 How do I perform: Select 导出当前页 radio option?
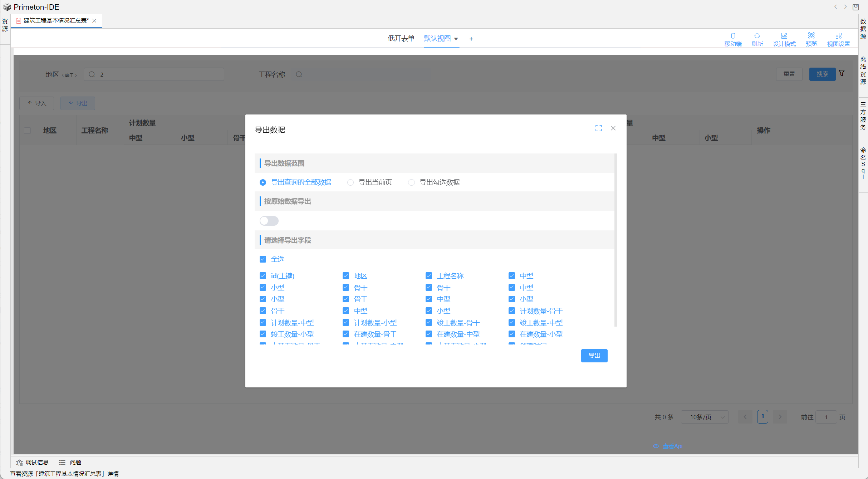350,182
